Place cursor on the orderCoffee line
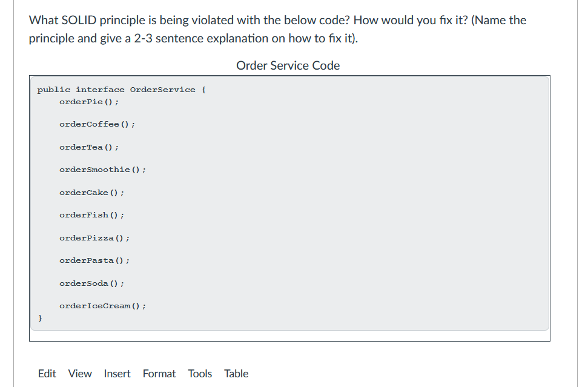 click(96, 124)
